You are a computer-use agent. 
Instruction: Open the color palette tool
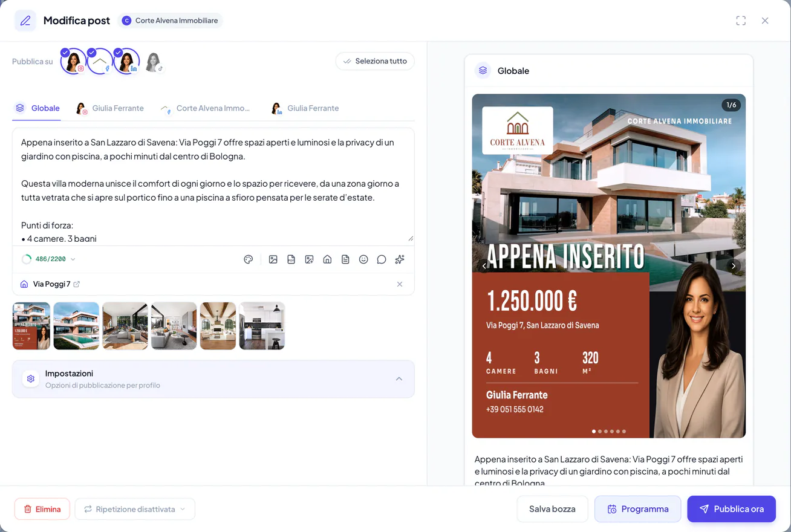tap(248, 259)
